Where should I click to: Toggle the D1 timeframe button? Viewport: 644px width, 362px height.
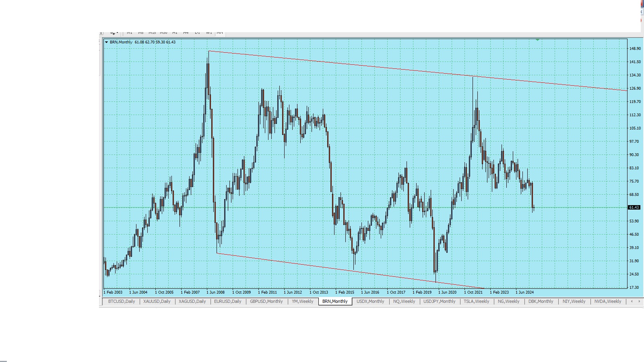(197, 33)
